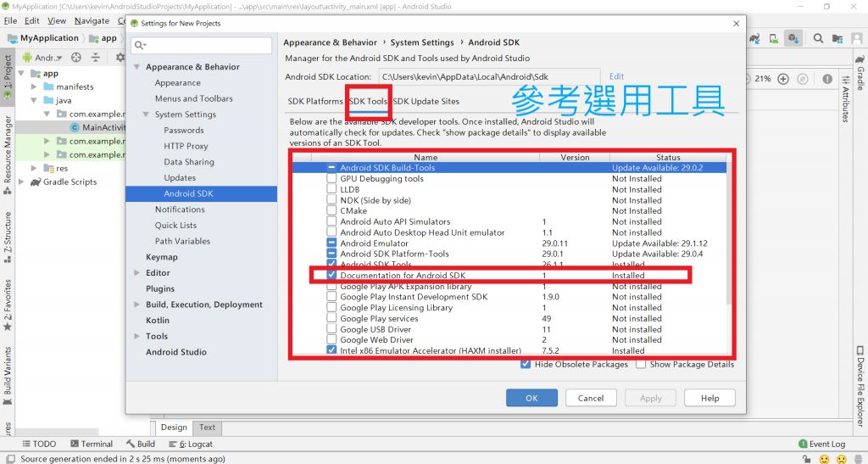Click the zoom-to-fit icon beside plus
Screen dimensions: 868x464
click(x=803, y=79)
